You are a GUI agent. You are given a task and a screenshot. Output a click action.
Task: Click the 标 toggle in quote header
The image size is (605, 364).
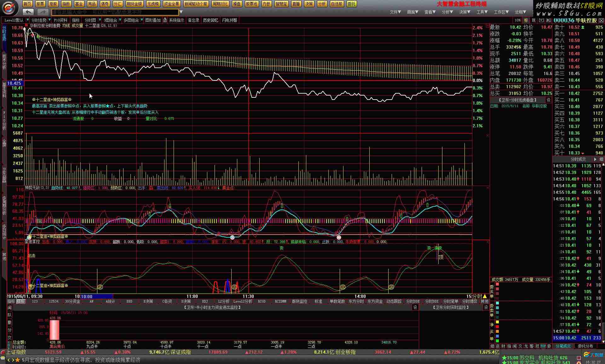[526, 20]
